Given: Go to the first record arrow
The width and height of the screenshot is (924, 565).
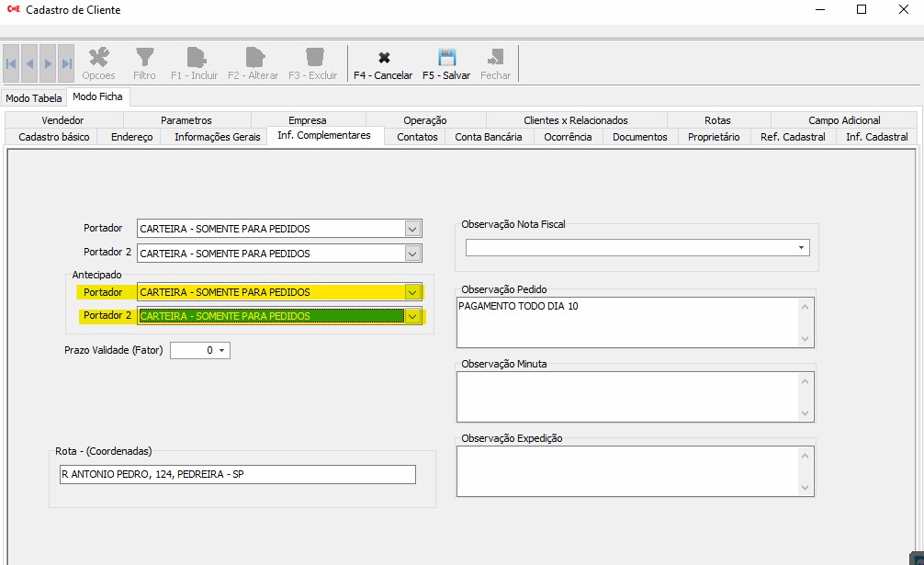Looking at the screenshot, I should (11, 63).
